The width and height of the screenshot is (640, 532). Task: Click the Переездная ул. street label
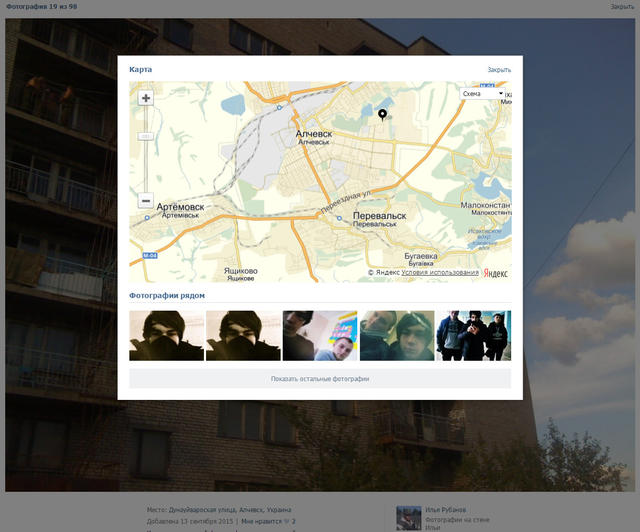tap(346, 202)
